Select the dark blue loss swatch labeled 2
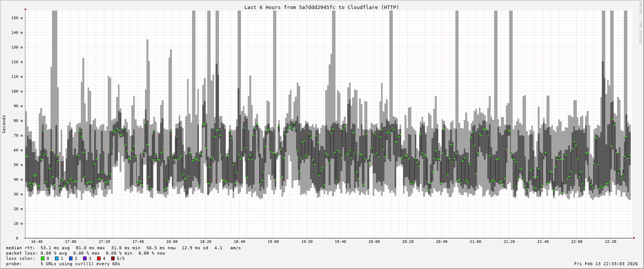This screenshot has height=269, width=644. (x=71, y=258)
